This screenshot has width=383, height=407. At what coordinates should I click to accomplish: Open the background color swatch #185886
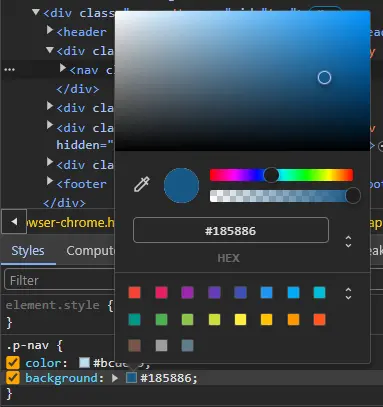tap(131, 378)
